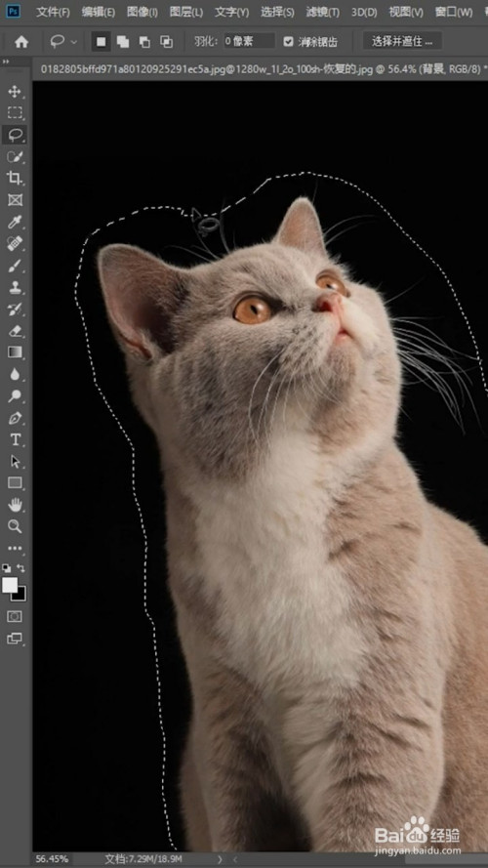Swap foreground and background colors

coord(21,568)
